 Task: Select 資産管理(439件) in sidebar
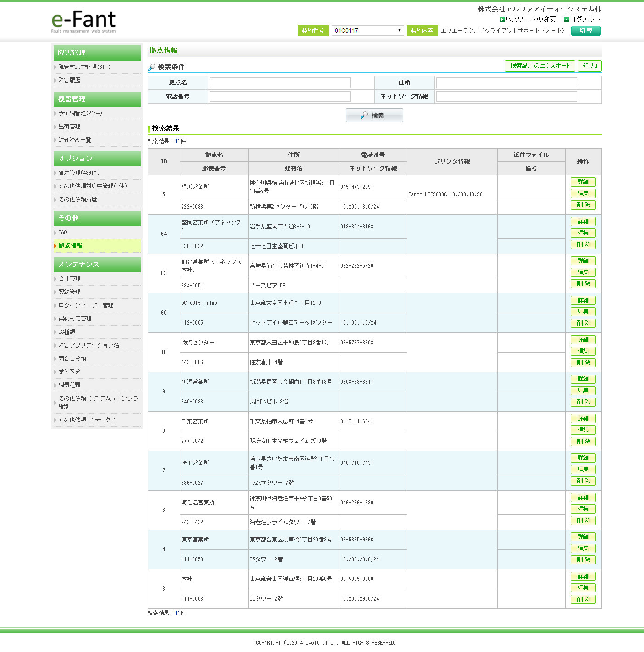pos(79,173)
